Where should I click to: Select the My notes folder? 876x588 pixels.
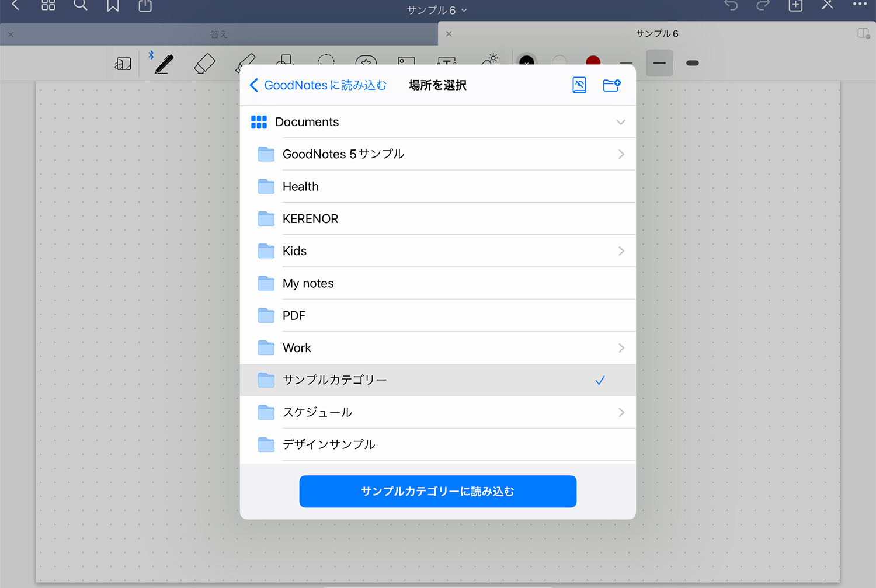tap(438, 283)
